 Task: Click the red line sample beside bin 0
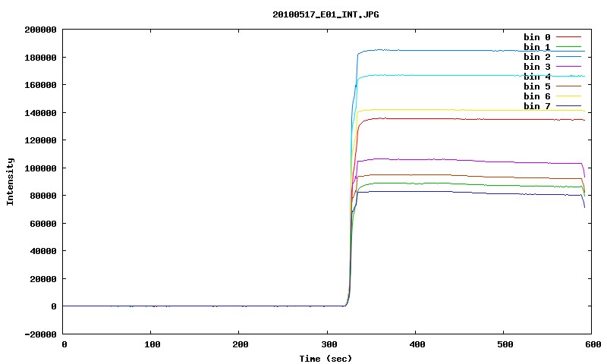pyautogui.click(x=568, y=36)
